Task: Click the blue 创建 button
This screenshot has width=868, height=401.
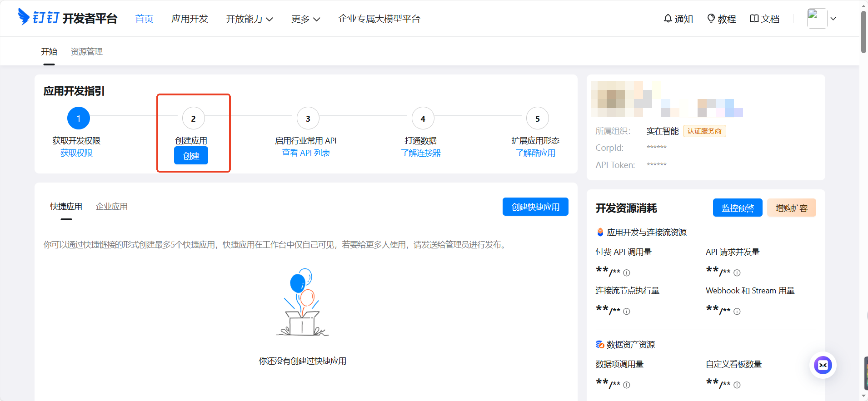Action: point(191,156)
